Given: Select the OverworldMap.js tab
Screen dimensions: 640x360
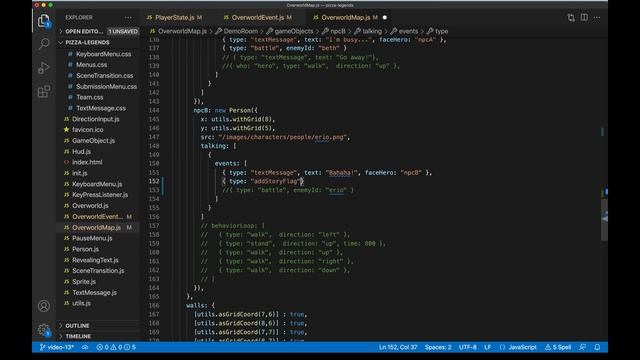Looking at the screenshot, I should click(x=345, y=18).
